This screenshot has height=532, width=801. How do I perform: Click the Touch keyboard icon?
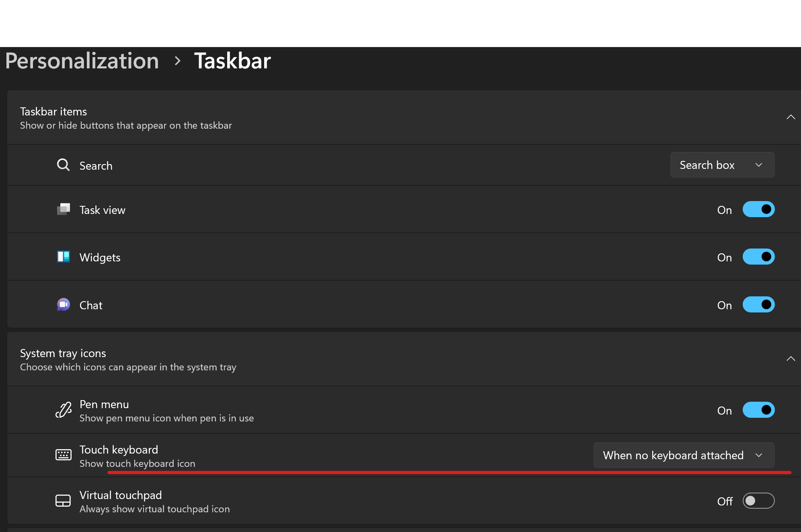click(x=63, y=455)
